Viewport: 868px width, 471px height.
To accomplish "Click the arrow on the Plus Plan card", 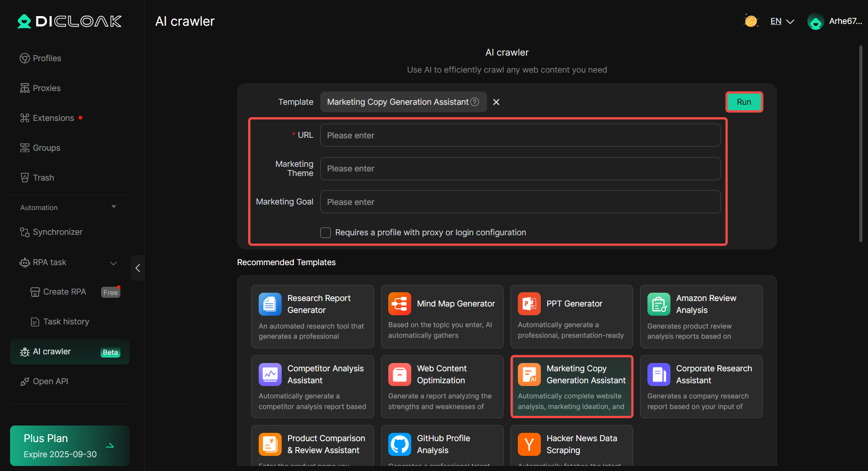I will (x=110, y=446).
